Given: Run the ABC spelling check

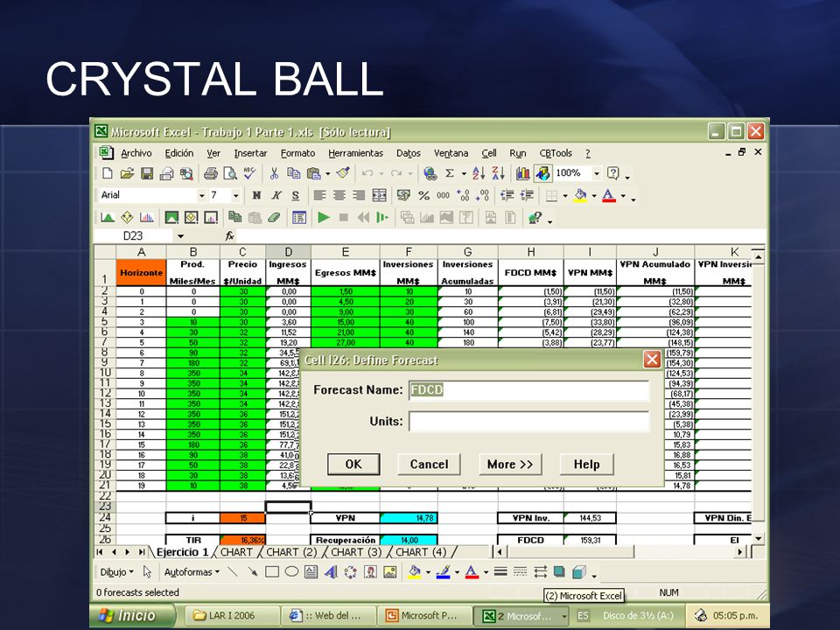Looking at the screenshot, I should (x=249, y=173).
